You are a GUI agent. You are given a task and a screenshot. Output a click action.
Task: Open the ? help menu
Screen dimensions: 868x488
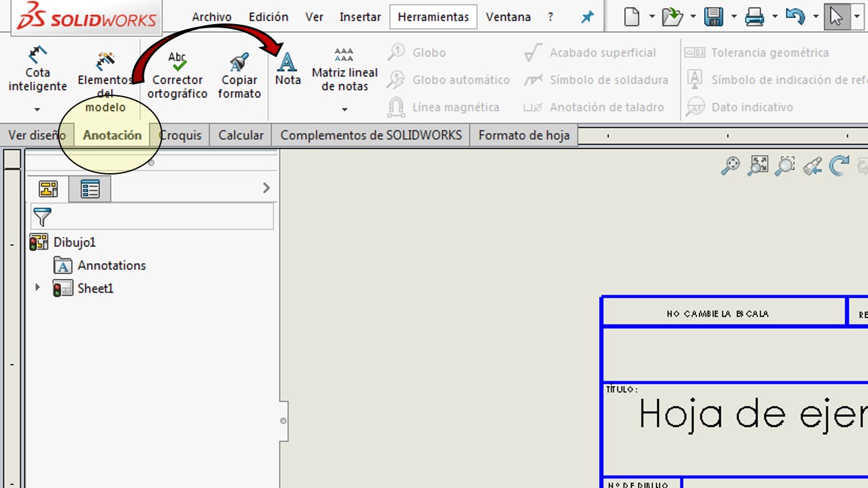(551, 17)
